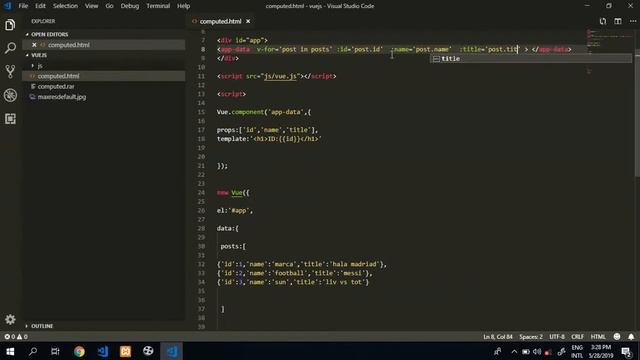Click the ENG INTL language indicator

click(x=577, y=351)
